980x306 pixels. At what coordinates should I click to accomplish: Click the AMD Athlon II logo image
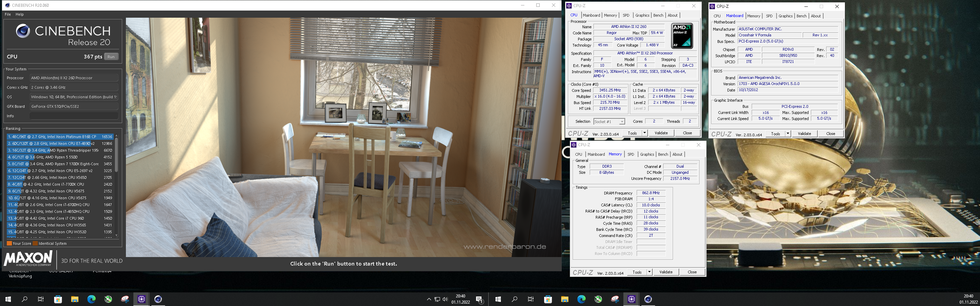point(682,36)
